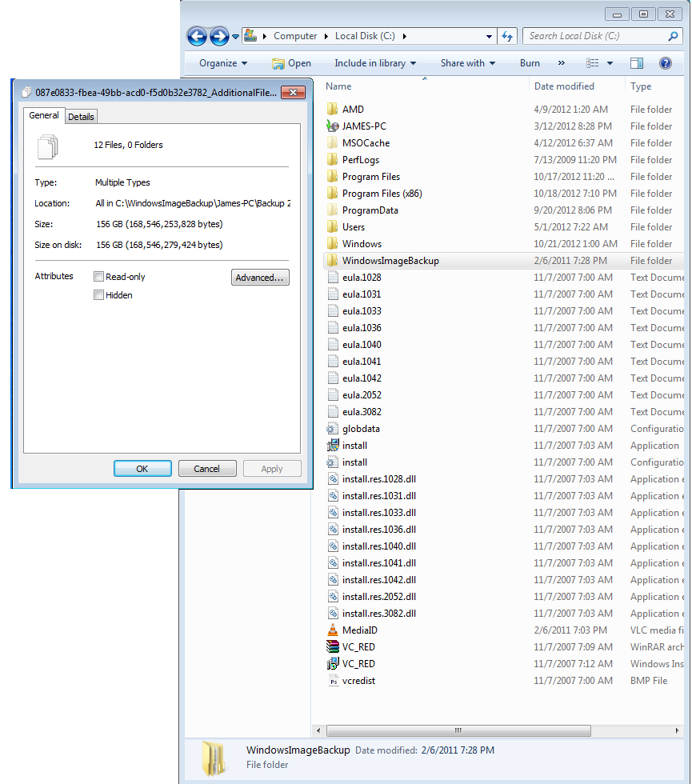The height and width of the screenshot is (784, 692).
Task: Select the install.res.2052.dll row
Action: click(503, 597)
